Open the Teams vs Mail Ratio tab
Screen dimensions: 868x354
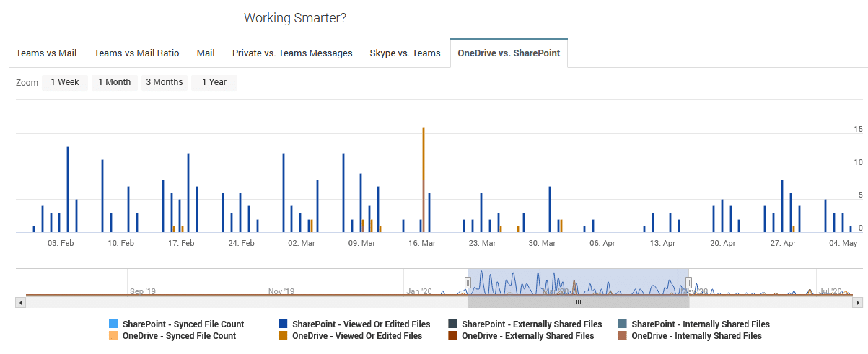[x=136, y=53]
